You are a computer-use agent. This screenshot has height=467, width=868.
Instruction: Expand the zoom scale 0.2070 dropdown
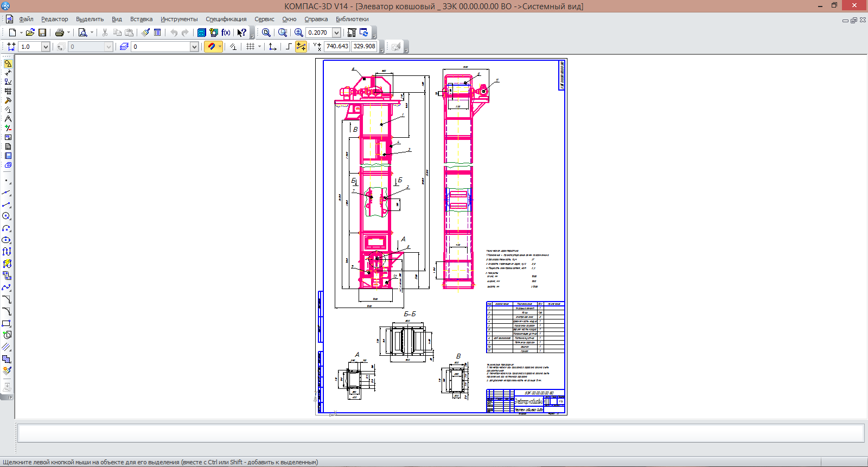click(336, 33)
